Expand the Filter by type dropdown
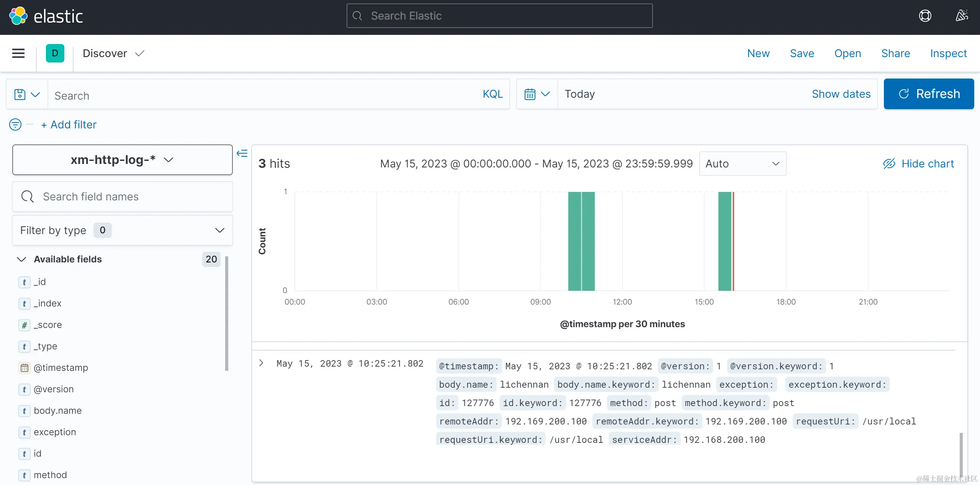Image resolution: width=980 pixels, height=485 pixels. click(x=122, y=230)
